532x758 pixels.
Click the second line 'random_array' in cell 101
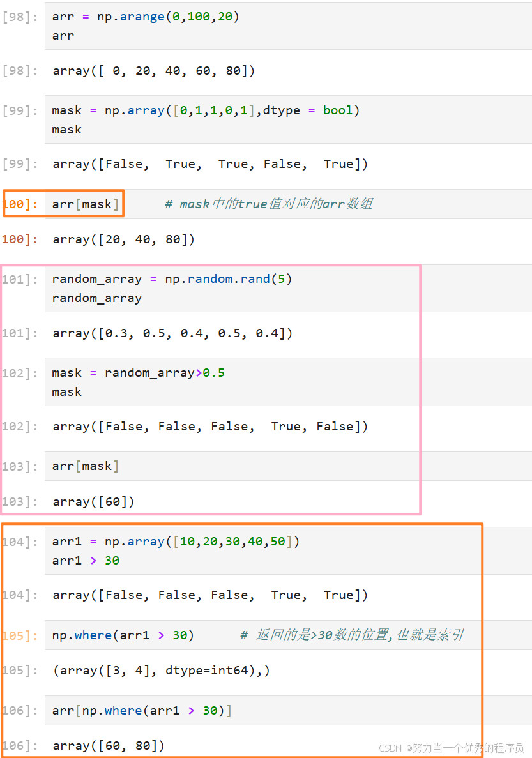click(96, 298)
